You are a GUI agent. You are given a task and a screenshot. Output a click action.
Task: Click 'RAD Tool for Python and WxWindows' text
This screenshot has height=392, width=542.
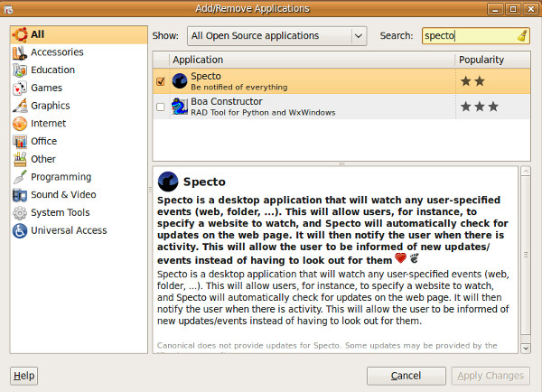pos(263,113)
